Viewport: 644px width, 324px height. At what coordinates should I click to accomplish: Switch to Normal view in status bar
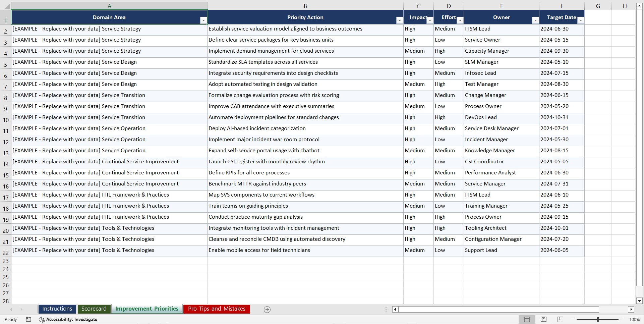click(x=527, y=319)
